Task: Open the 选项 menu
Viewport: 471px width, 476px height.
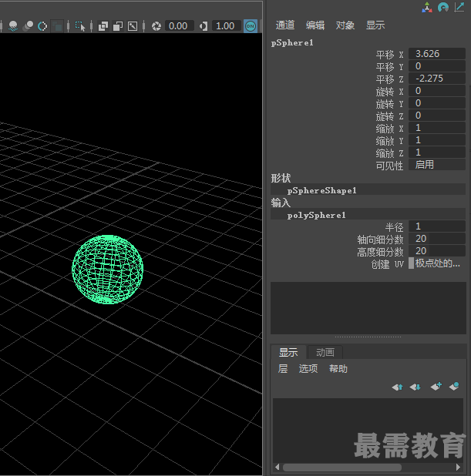Action: [x=308, y=369]
